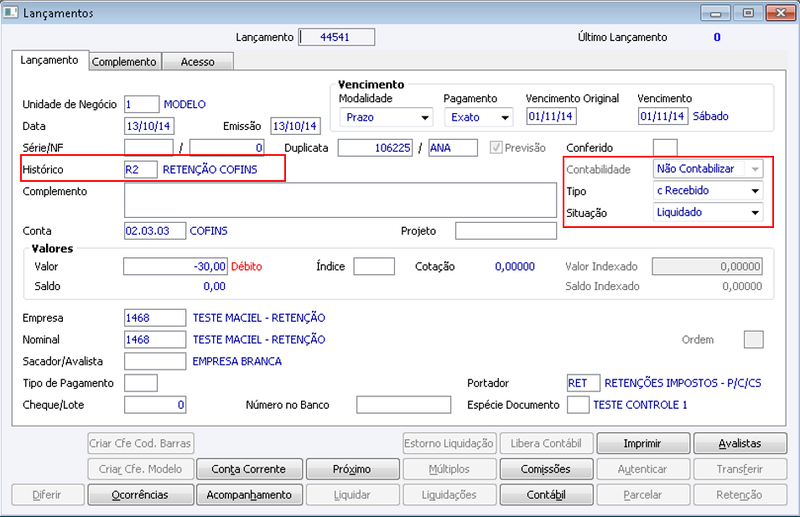This screenshot has width=800, height=517.
Task: Click the Data field 13/10/14
Action: click(x=149, y=126)
